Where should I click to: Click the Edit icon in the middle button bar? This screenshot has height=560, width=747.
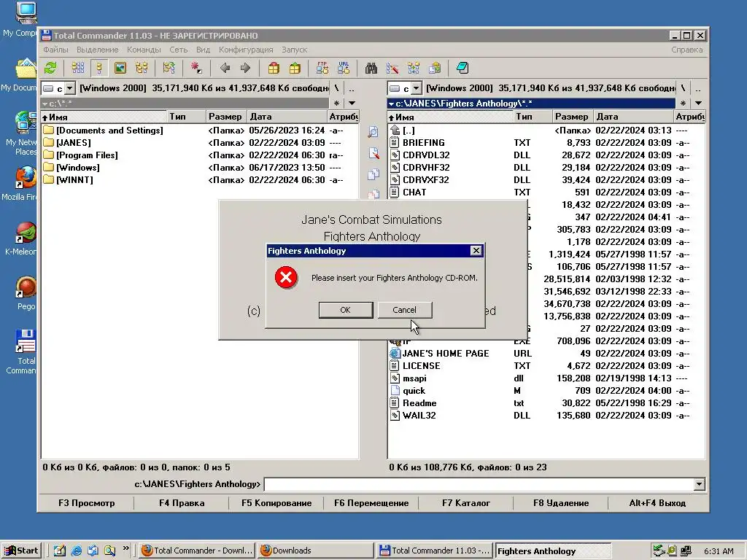pyautogui.click(x=373, y=153)
